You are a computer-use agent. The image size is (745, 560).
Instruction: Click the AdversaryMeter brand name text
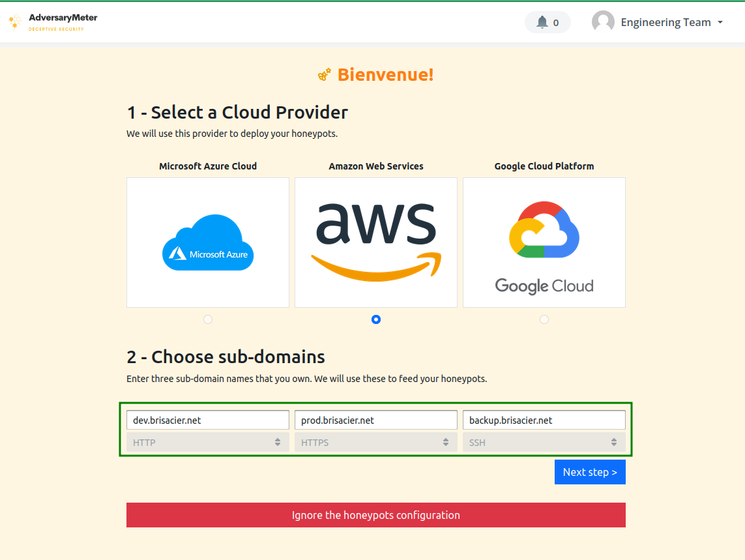pos(63,18)
